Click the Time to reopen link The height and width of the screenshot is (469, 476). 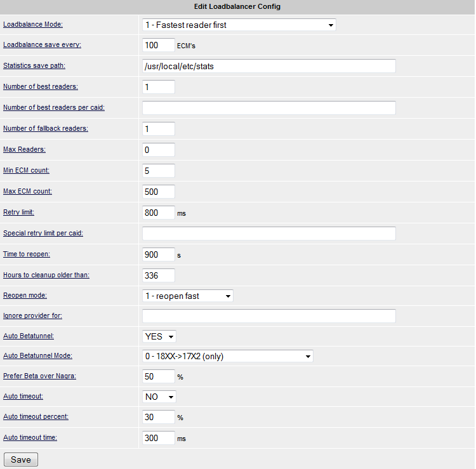(27, 254)
